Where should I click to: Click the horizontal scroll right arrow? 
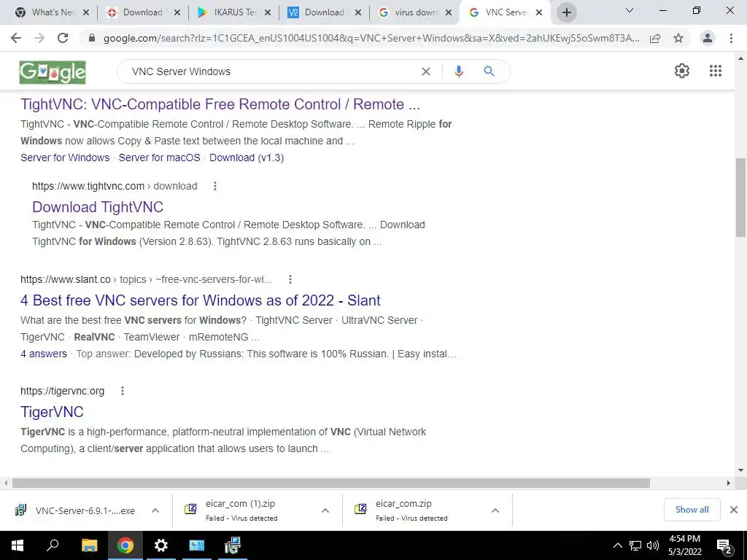tap(729, 483)
